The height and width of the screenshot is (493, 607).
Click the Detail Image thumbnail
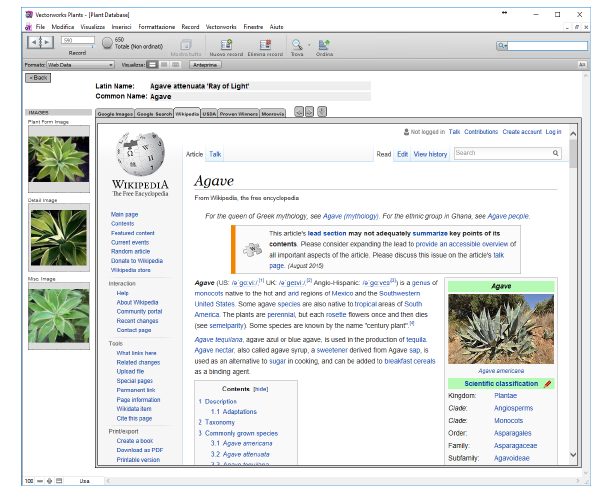pos(59,238)
